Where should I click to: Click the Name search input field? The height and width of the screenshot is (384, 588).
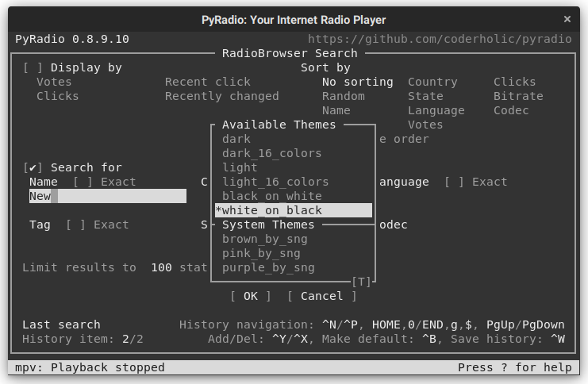coord(108,196)
